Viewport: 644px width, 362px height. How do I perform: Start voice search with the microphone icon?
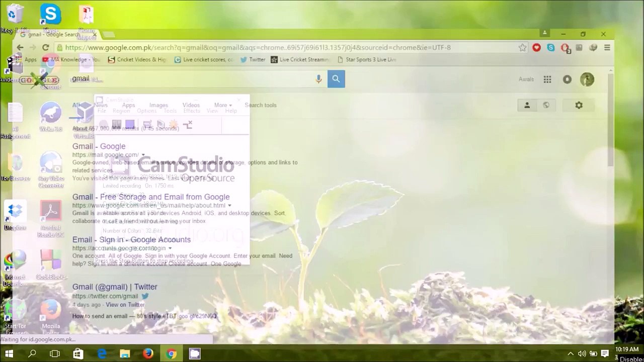tap(318, 79)
